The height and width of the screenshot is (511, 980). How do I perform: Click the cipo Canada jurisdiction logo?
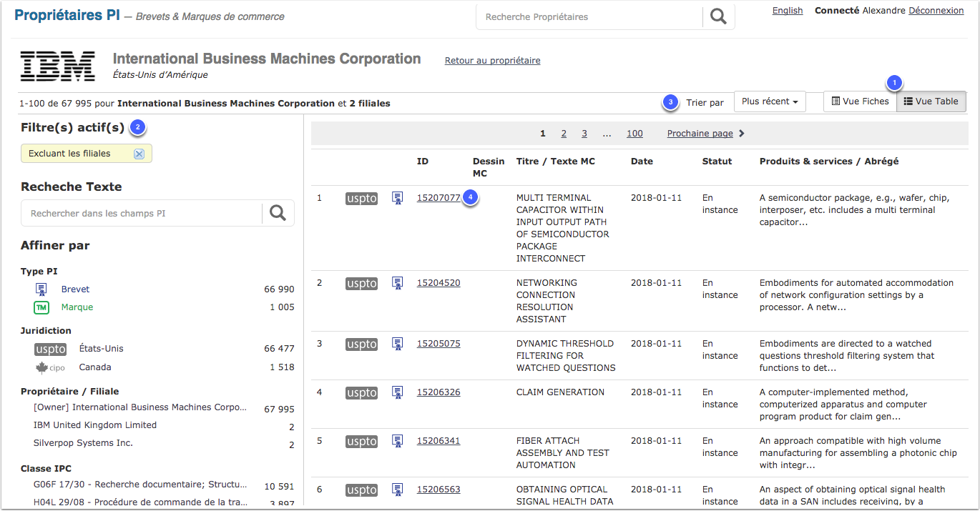(x=50, y=367)
